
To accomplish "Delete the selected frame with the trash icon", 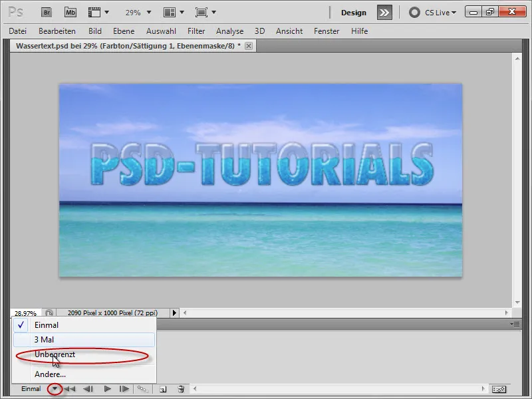I will point(181,389).
